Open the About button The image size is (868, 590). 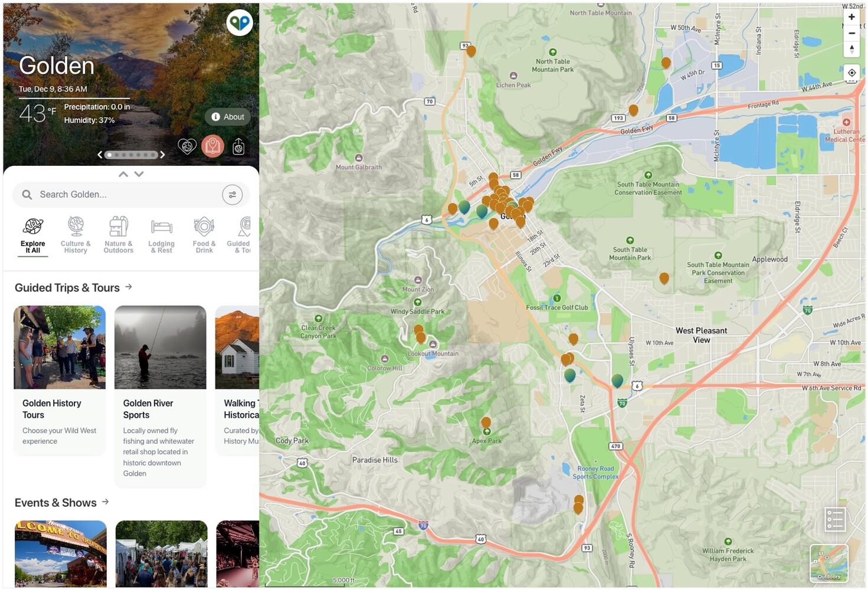coord(228,117)
